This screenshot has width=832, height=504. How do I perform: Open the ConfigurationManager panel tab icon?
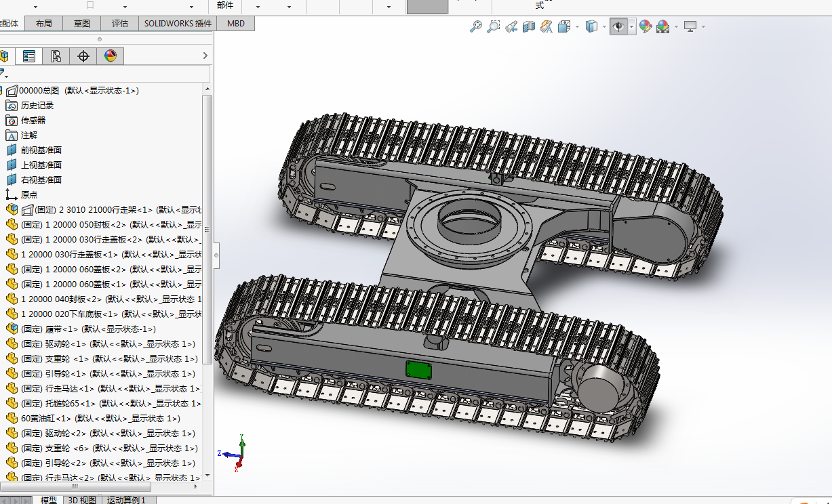(x=56, y=56)
